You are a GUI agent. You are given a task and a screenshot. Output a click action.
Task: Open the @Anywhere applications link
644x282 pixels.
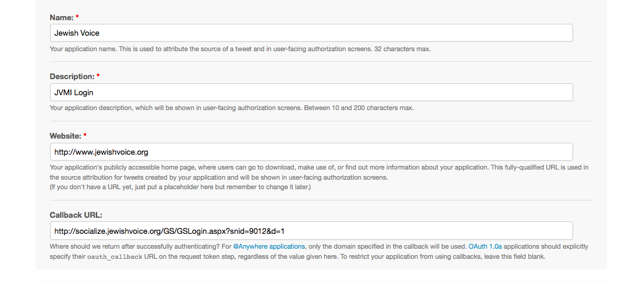click(x=269, y=247)
